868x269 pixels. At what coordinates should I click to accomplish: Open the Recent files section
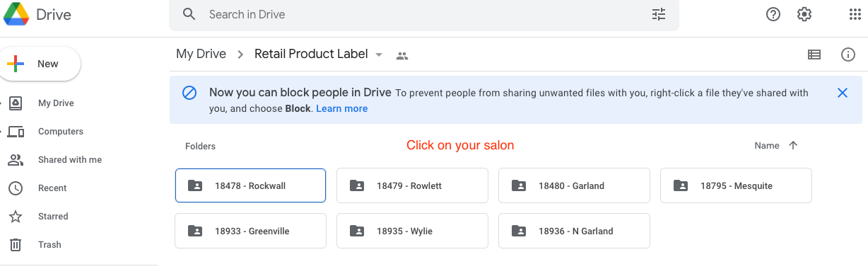click(x=52, y=188)
